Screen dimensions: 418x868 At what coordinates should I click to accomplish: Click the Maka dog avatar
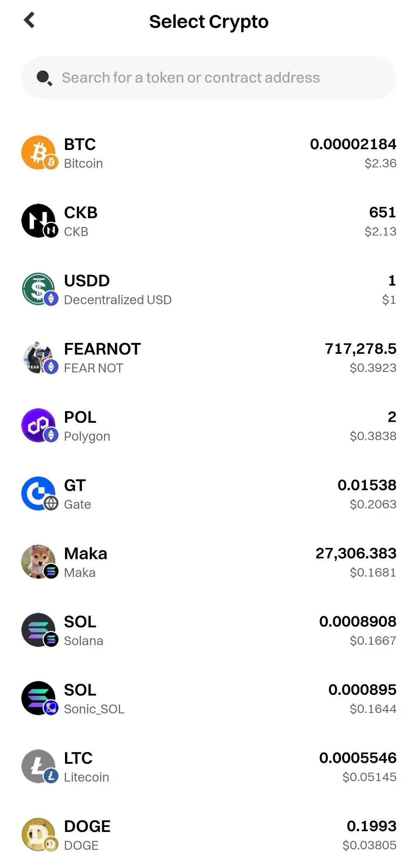coord(38,561)
